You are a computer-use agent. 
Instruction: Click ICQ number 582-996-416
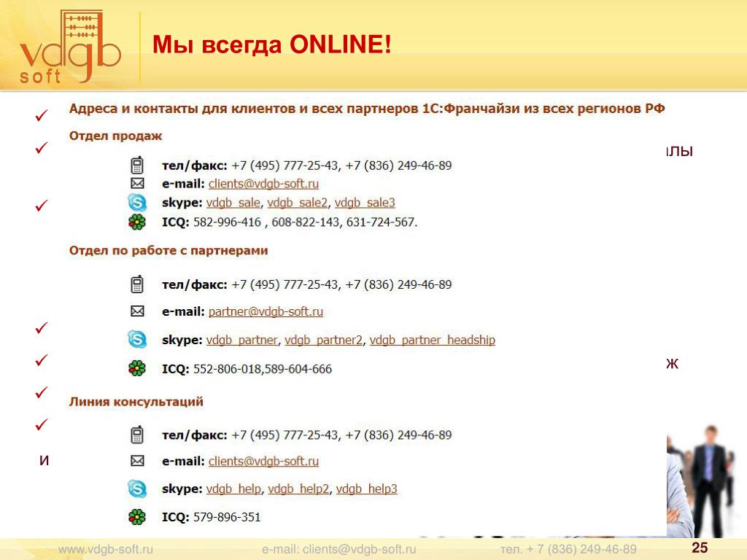coord(228,222)
